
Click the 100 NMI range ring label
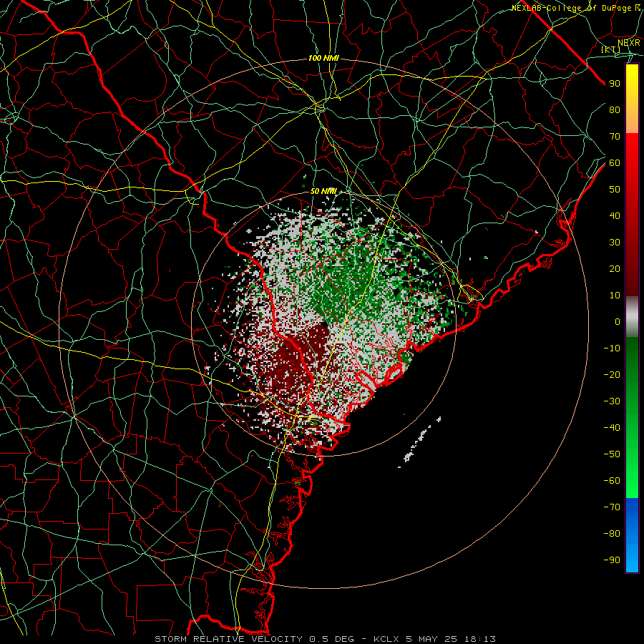[323, 59]
